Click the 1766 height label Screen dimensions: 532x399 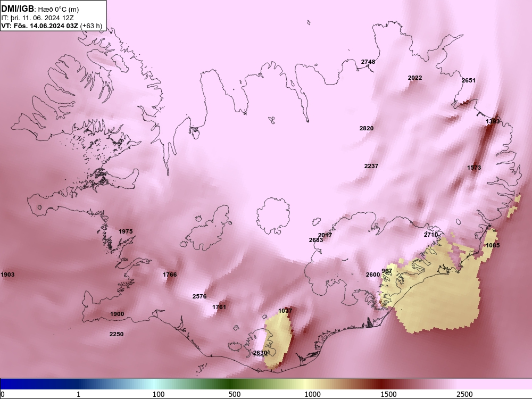pyautogui.click(x=170, y=275)
